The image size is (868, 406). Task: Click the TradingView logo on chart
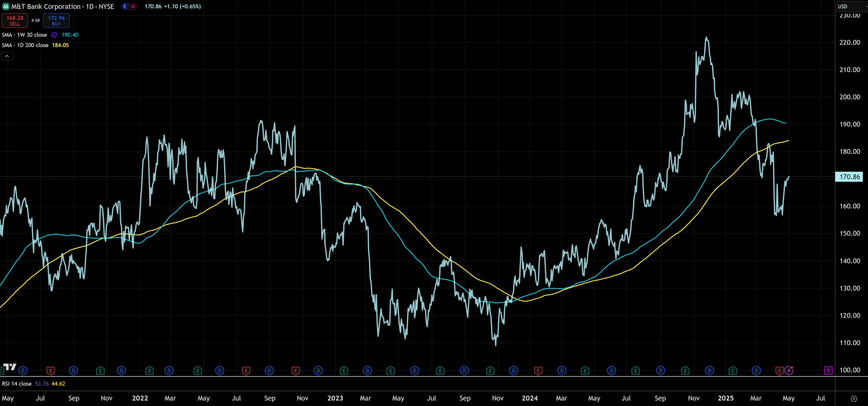point(9,367)
